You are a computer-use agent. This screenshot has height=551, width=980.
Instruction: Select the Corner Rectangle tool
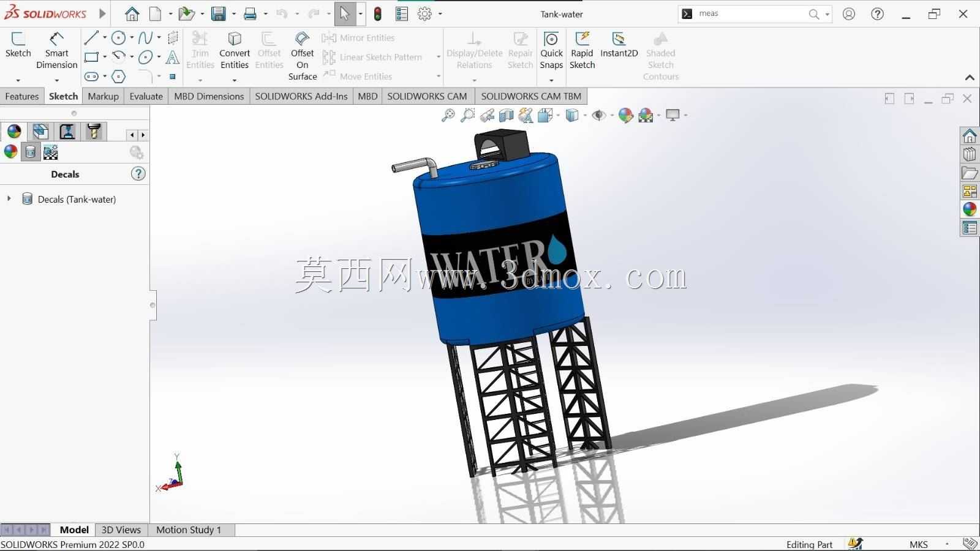pos(91,58)
